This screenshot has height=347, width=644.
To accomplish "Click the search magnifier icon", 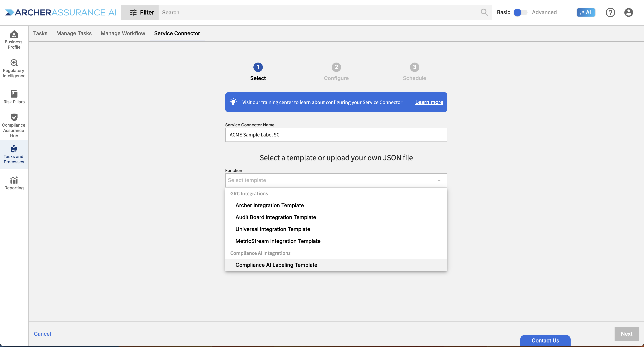I will click(x=484, y=12).
